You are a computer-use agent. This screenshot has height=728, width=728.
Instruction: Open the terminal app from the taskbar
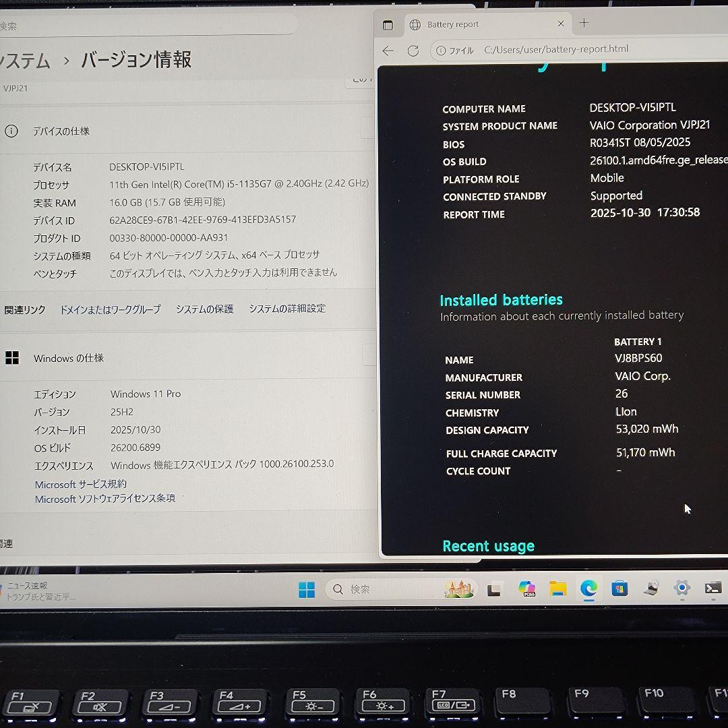712,589
